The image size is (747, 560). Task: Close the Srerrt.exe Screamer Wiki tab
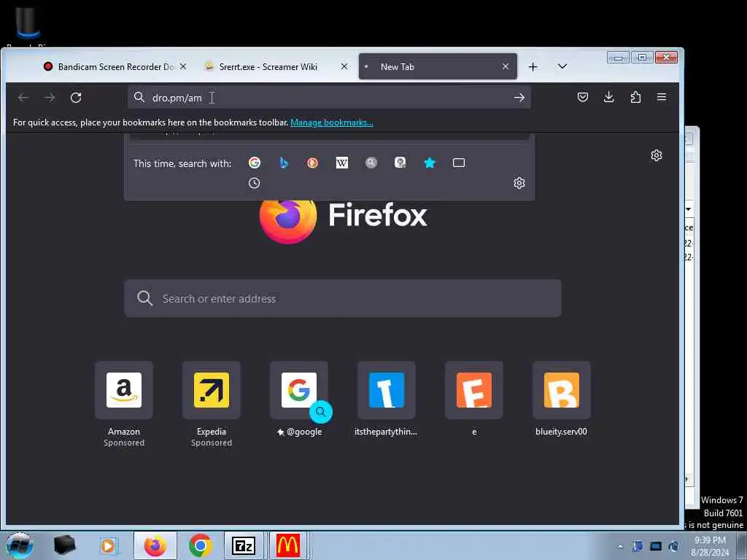click(x=344, y=66)
